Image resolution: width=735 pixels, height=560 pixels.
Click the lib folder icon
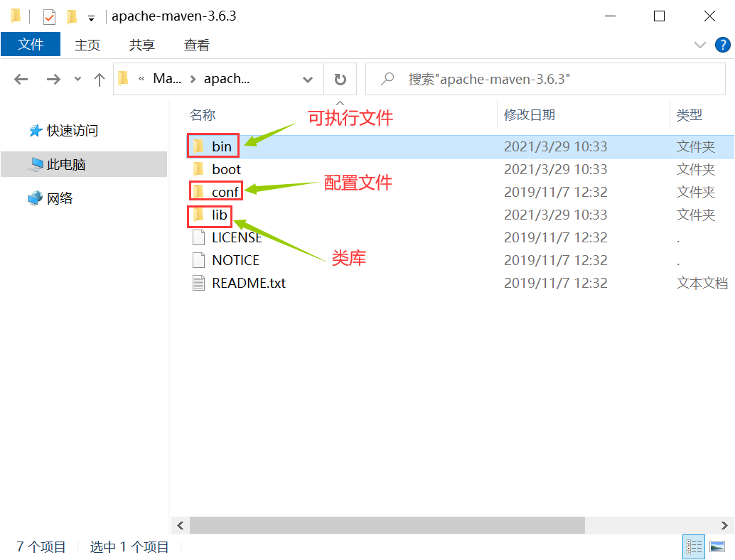tap(198, 215)
